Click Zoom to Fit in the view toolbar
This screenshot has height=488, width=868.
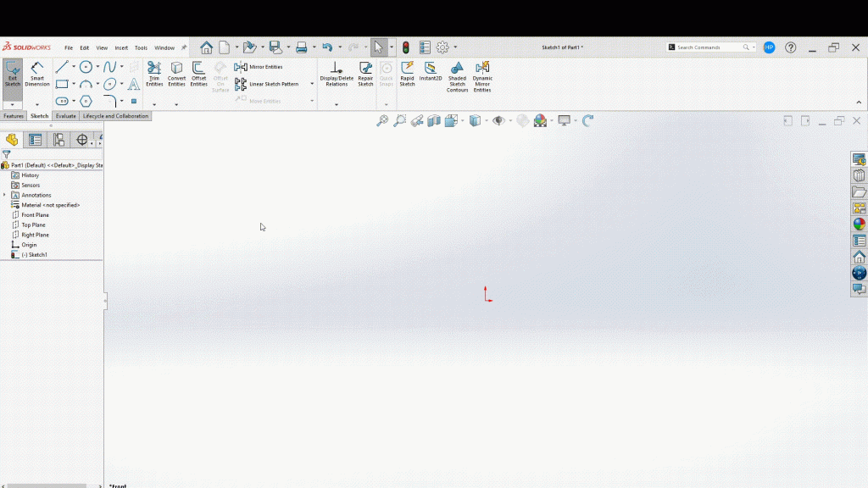(382, 120)
